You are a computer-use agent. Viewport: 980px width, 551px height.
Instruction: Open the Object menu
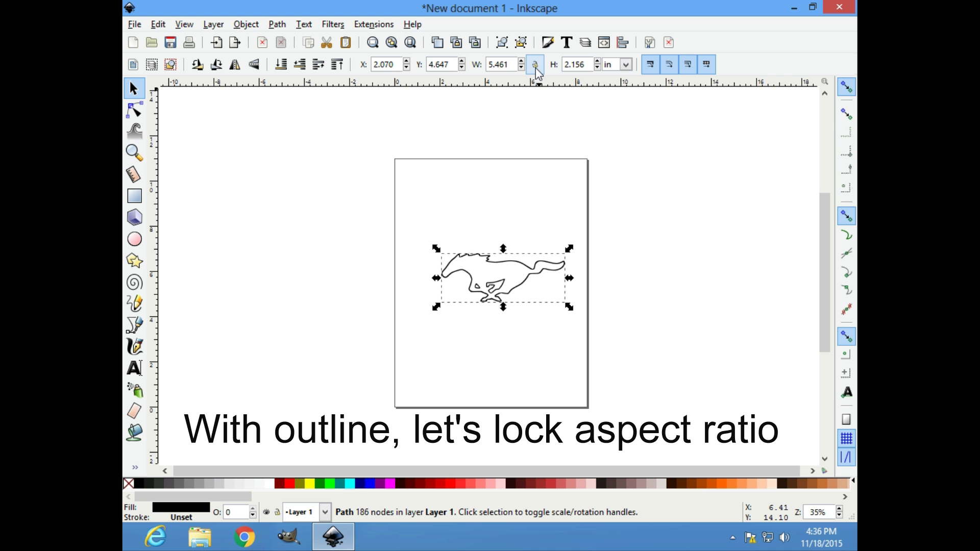[246, 24]
